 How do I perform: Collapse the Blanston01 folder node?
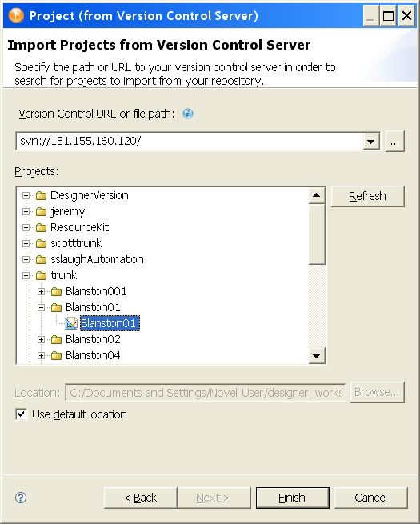coord(41,307)
